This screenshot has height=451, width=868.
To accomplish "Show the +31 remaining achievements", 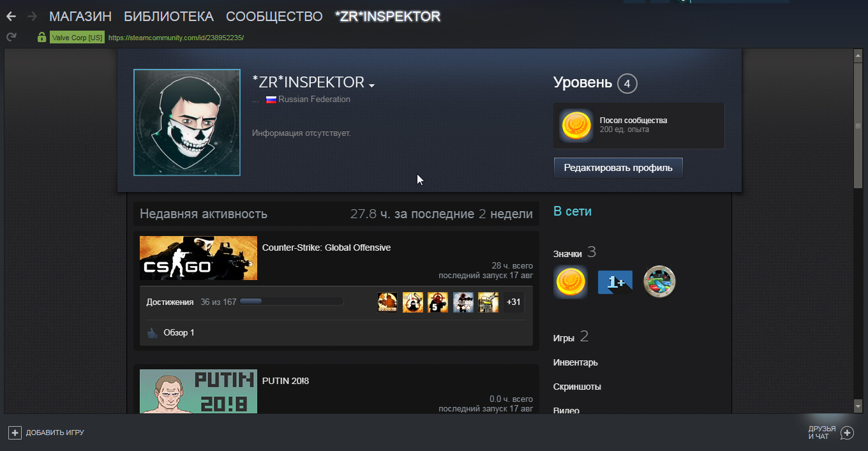I will click(x=513, y=302).
